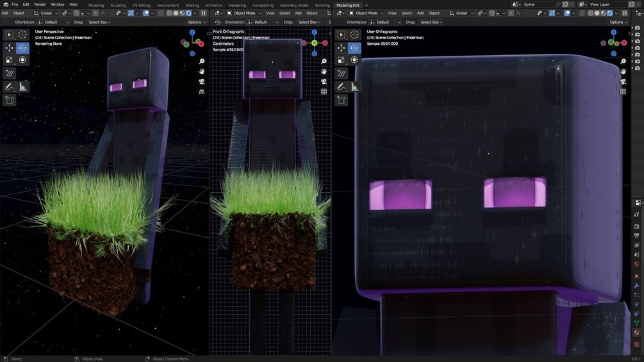Image resolution: width=644 pixels, height=362 pixels.
Task: Open shading options dropdown in left viewport
Action: point(195,13)
